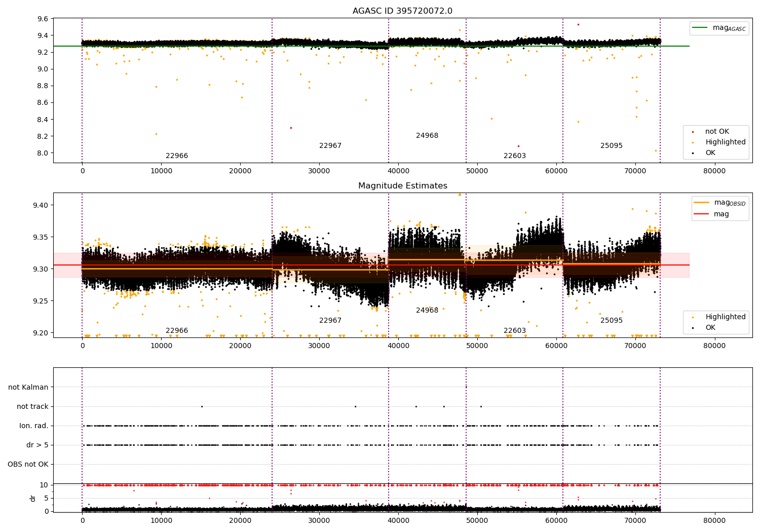The width and height of the screenshot is (760, 532).
Task: Click 'OK' legend entry below Highlighted in top panel
Action: point(710,153)
